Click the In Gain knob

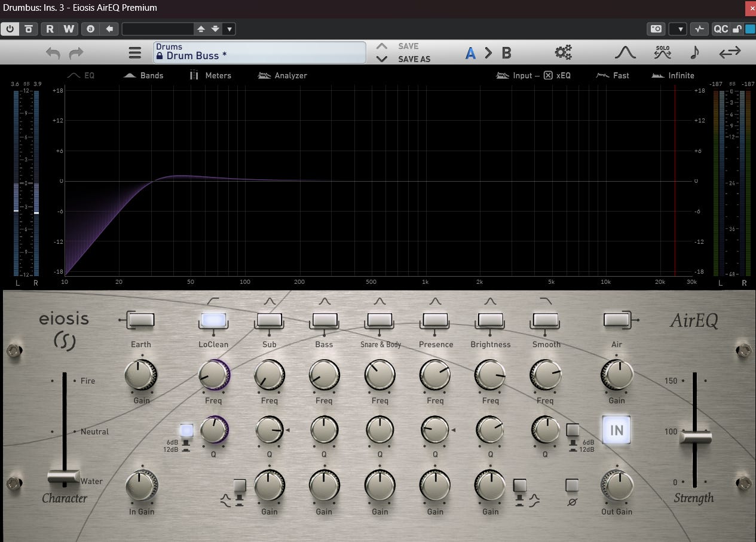[142, 485]
